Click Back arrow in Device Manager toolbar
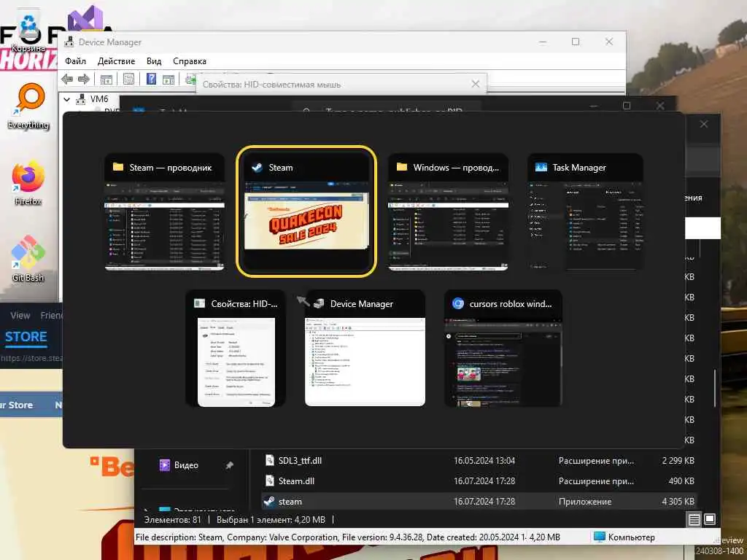747x560 pixels. pos(67,79)
